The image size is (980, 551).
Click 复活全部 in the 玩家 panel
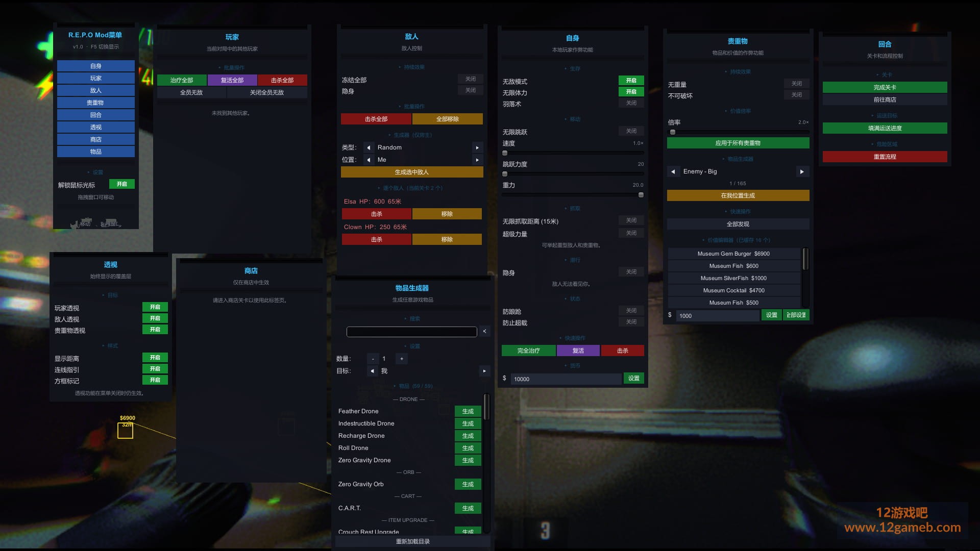pyautogui.click(x=232, y=80)
